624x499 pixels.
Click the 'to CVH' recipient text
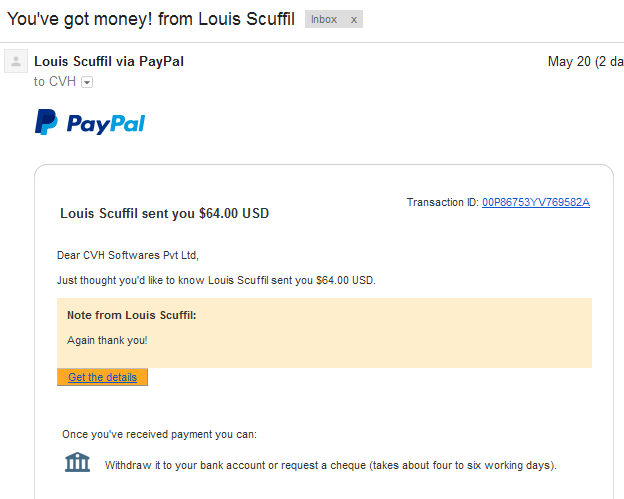coord(55,82)
